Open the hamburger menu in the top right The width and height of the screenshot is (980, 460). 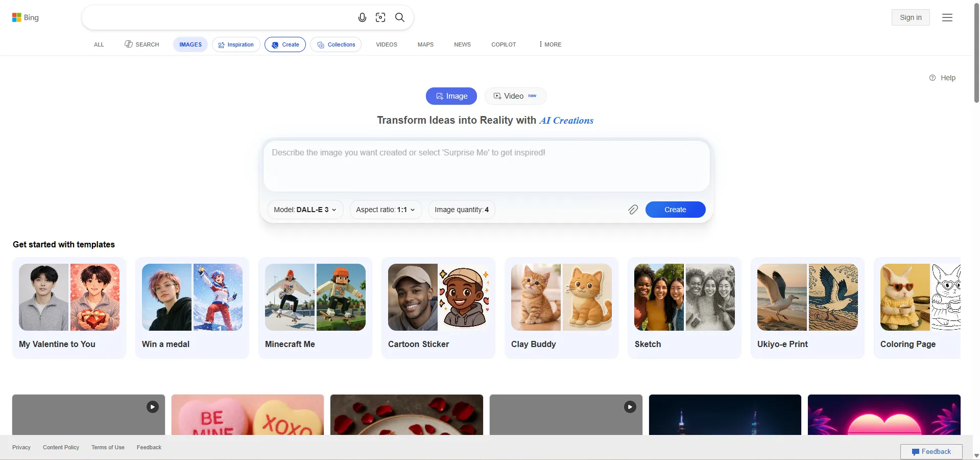click(x=948, y=17)
